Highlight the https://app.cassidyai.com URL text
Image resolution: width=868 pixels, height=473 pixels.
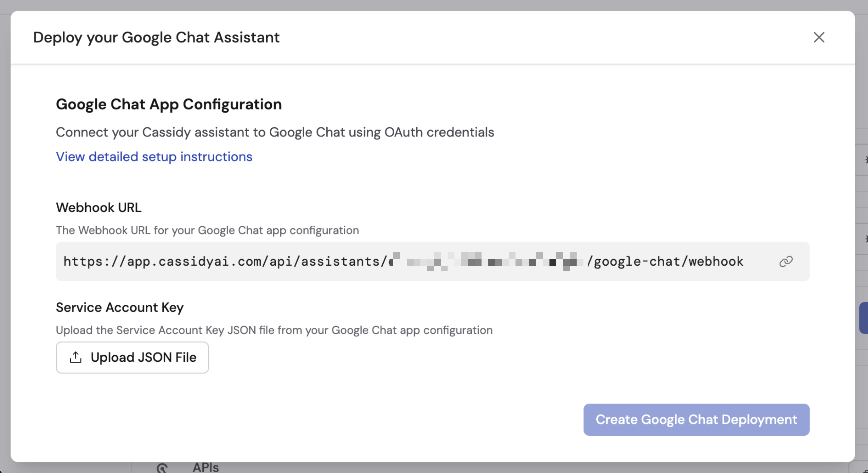coord(224,261)
